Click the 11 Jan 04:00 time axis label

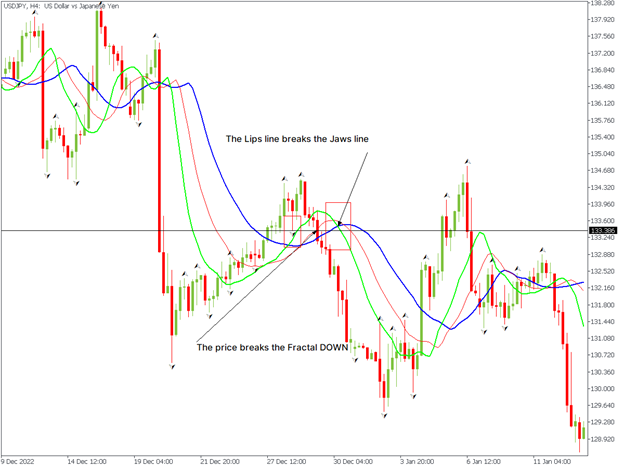coord(551,461)
